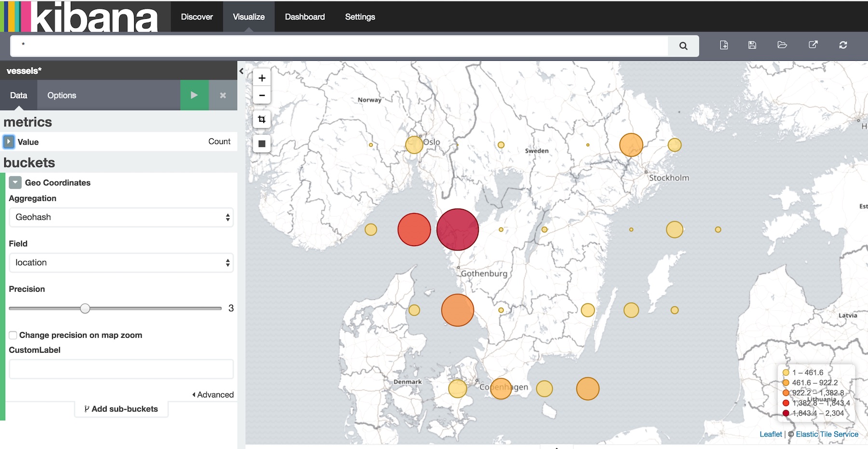Viewport: 868px width, 449px height.
Task: Click the orange marker over Copenhagen
Action: [501, 388]
